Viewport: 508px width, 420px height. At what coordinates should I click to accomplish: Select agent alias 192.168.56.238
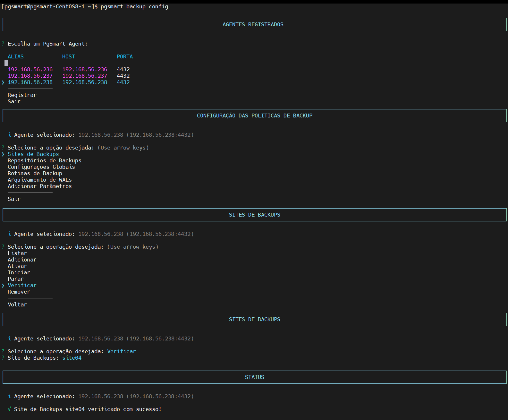30,82
